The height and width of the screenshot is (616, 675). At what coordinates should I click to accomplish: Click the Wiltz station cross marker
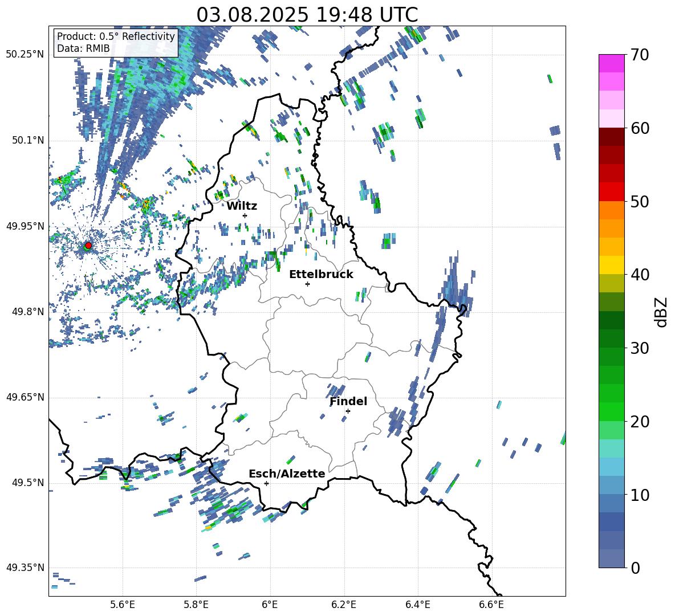click(x=245, y=215)
